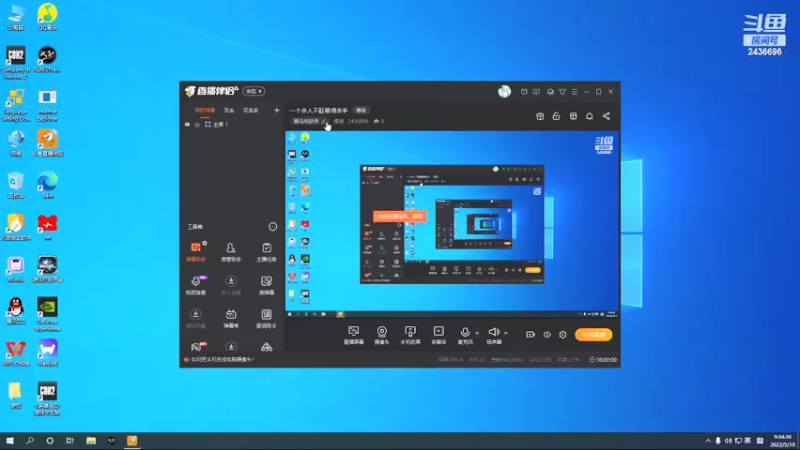Click the greyed download tool in third toolbox row

coord(196,318)
